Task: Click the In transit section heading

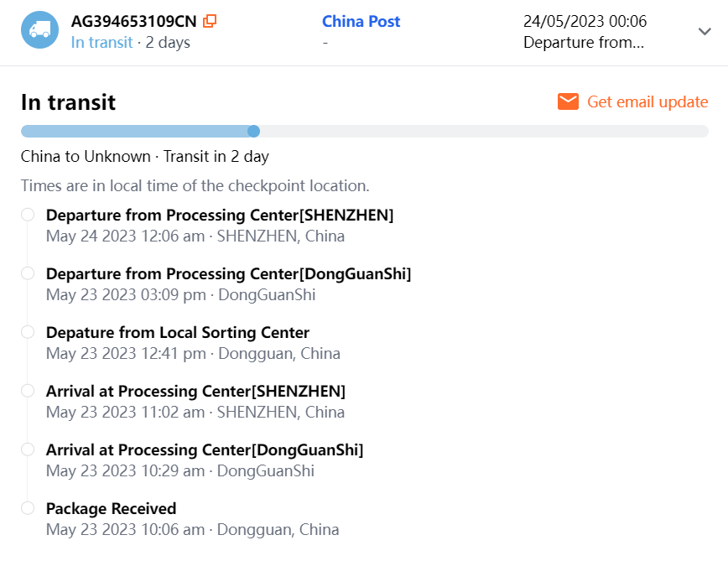Action: pos(68,102)
